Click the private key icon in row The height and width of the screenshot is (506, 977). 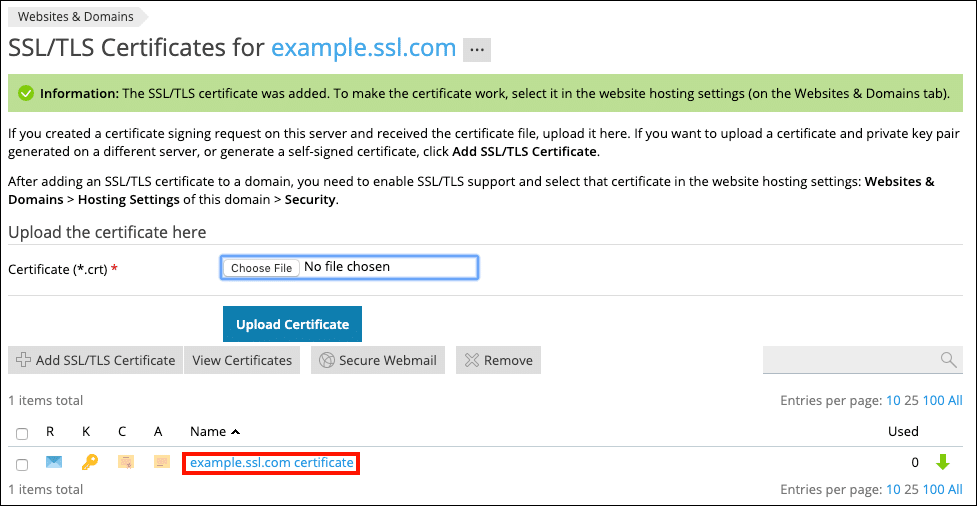point(90,462)
